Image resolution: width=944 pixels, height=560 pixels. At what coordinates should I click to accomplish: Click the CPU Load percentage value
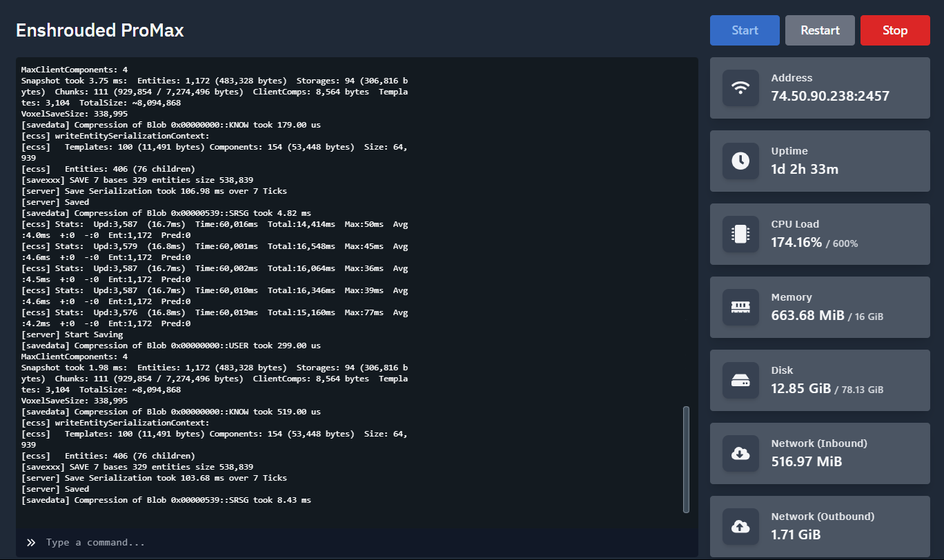point(796,242)
